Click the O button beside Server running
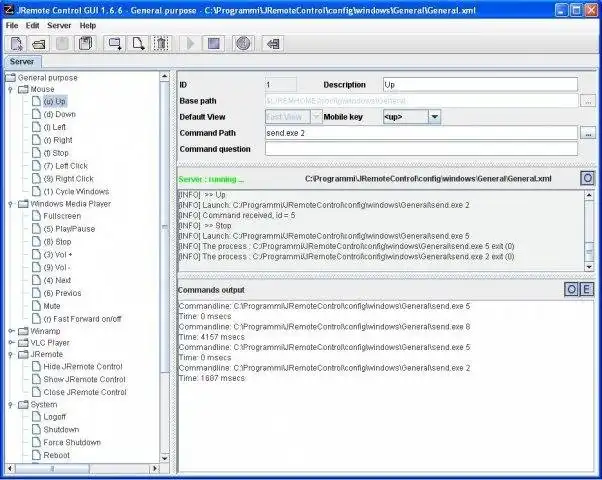Viewport: 602px width, 480px height. point(587,178)
